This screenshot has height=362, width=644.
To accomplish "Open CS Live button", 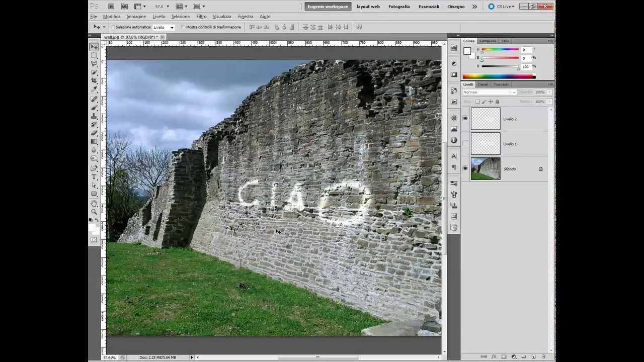I will point(502,7).
